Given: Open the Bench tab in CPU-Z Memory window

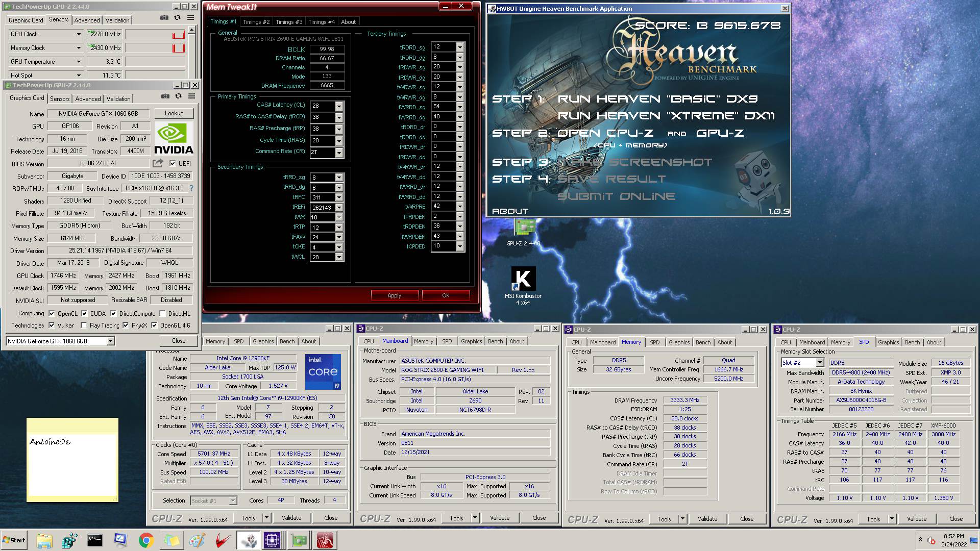Looking at the screenshot, I should tap(703, 342).
